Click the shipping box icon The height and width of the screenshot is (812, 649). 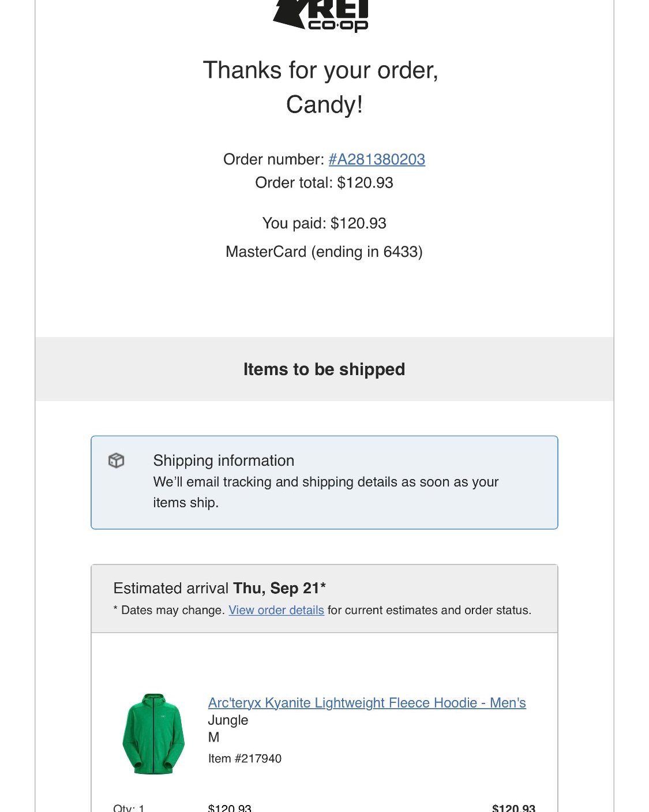click(x=117, y=461)
